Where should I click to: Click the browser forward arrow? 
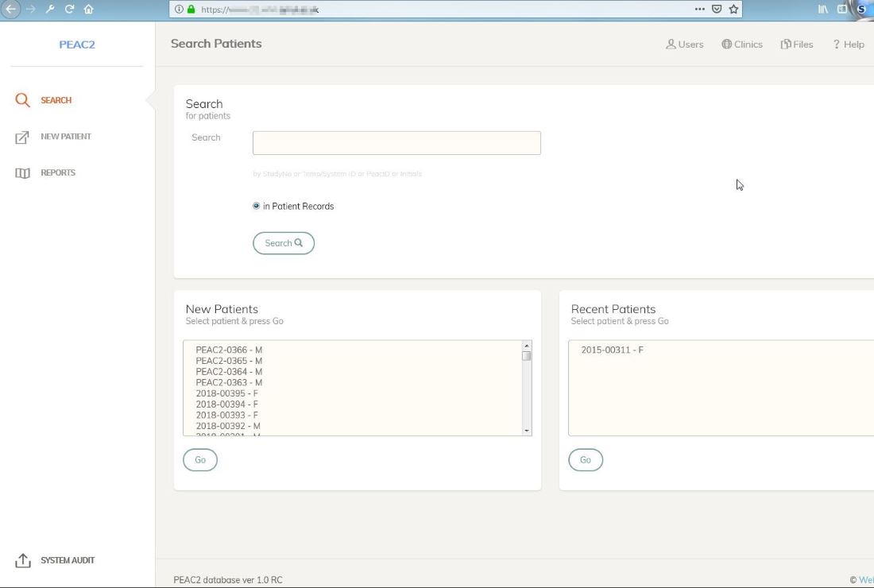[x=31, y=9]
